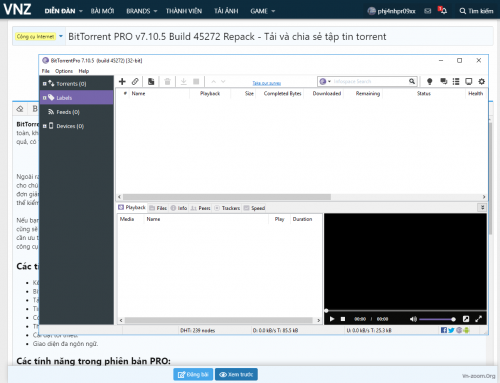Switch to the Files tab
500x383 pixels.
158,208
